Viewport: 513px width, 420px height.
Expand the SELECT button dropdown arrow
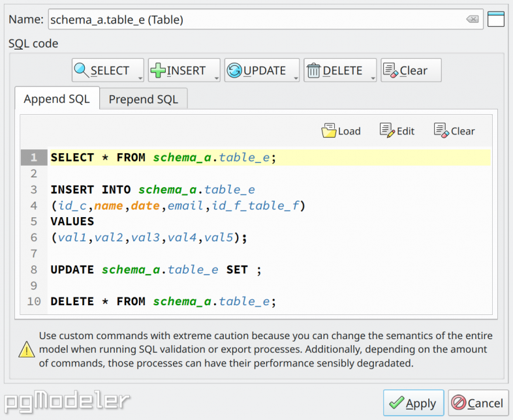coord(140,78)
